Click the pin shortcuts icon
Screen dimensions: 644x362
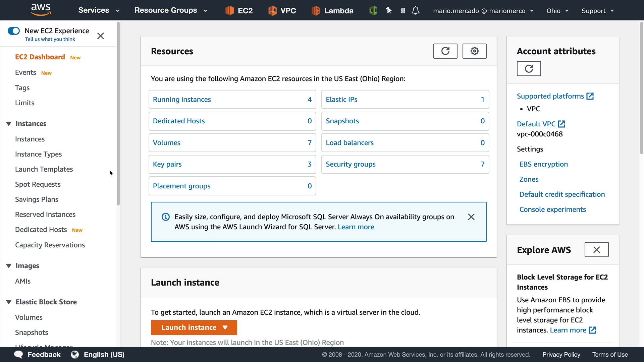[x=388, y=11]
